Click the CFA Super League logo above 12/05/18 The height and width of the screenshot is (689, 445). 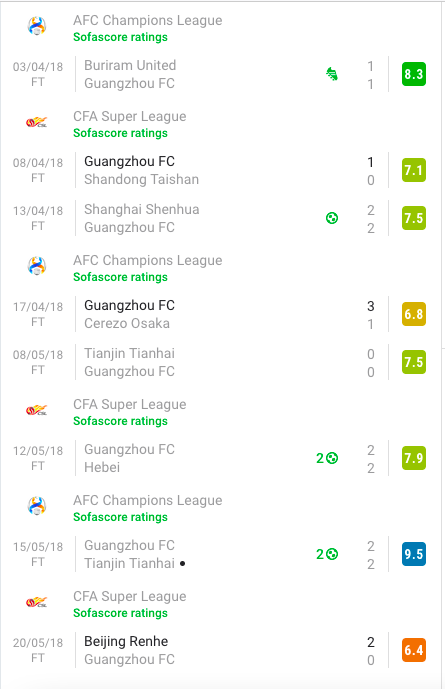coord(37,410)
